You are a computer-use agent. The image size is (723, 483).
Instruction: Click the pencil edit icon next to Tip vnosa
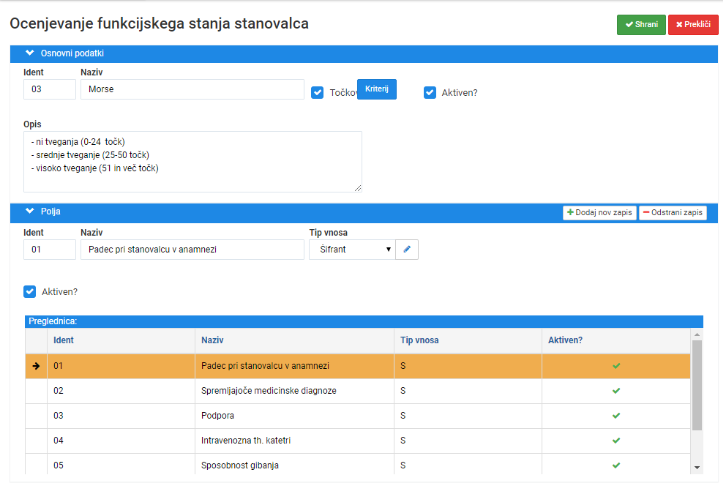point(407,249)
